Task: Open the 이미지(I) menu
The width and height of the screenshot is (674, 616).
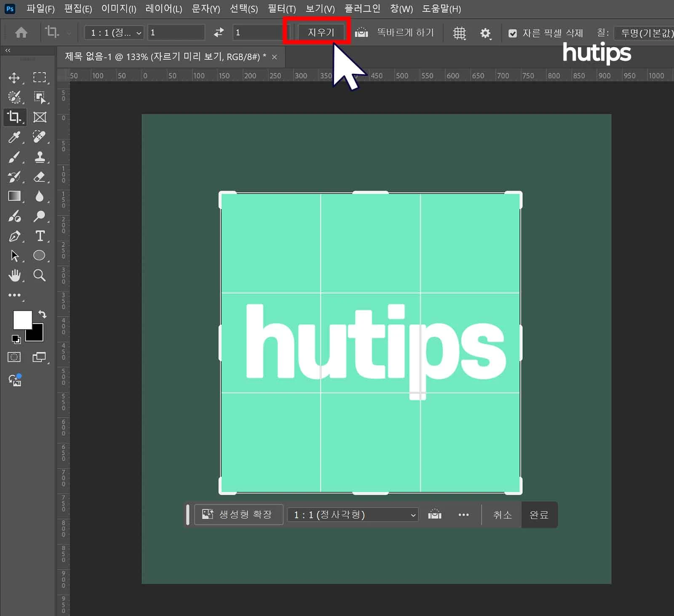Action: tap(119, 9)
